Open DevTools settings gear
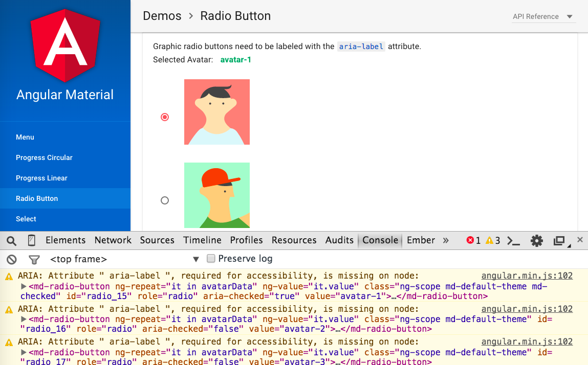Image resolution: width=588 pixels, height=365 pixels. (536, 240)
